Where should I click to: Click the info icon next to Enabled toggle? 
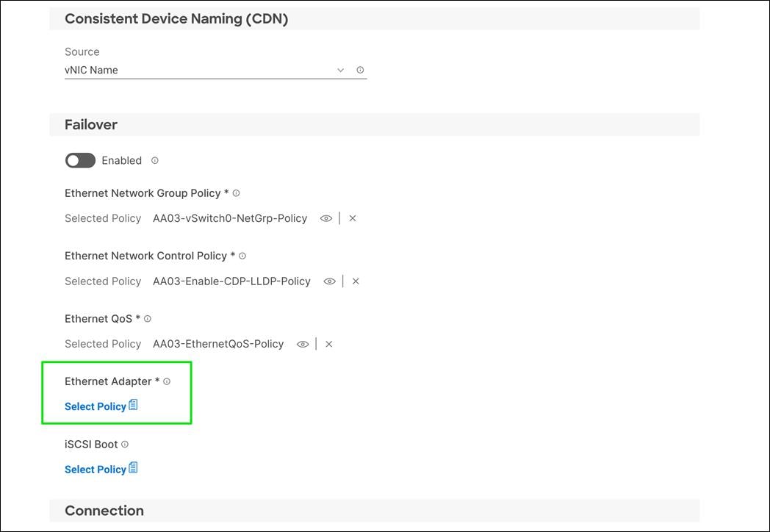click(154, 160)
